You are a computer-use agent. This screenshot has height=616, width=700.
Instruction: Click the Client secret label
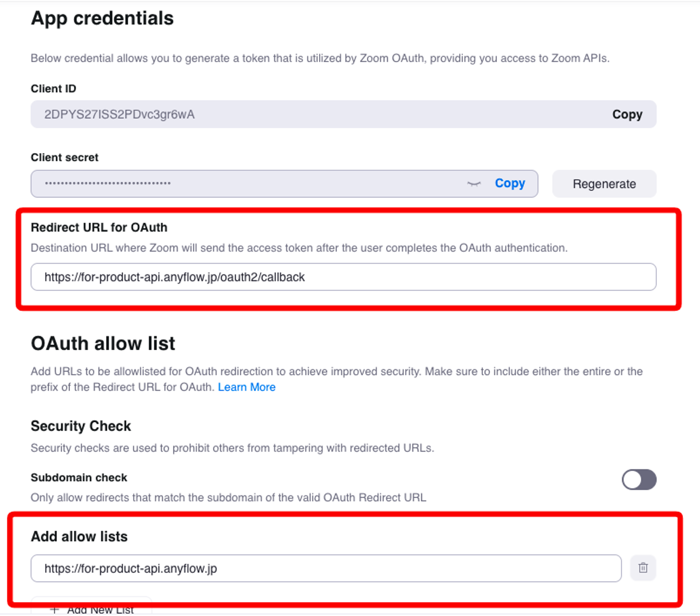[x=64, y=158]
